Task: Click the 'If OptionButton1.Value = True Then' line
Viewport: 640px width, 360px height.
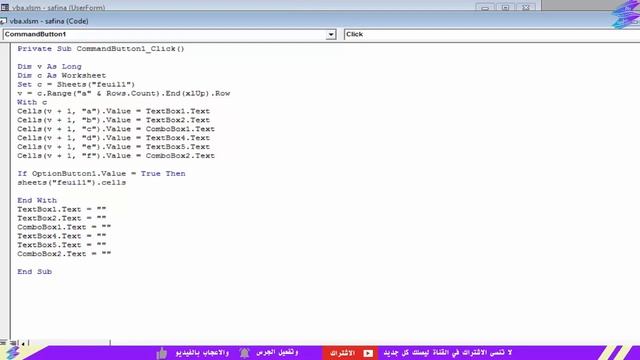Action: (101, 174)
